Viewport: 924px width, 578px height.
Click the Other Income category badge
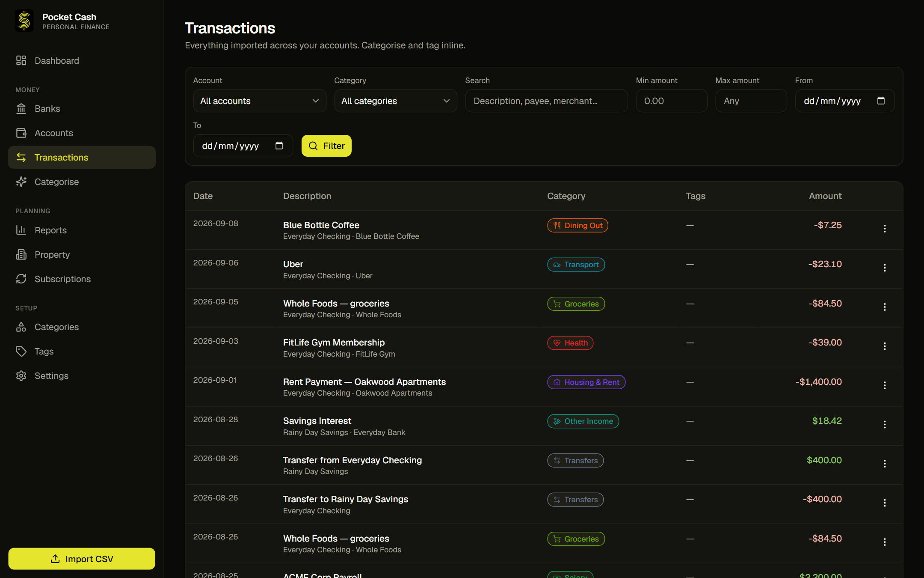coord(583,421)
